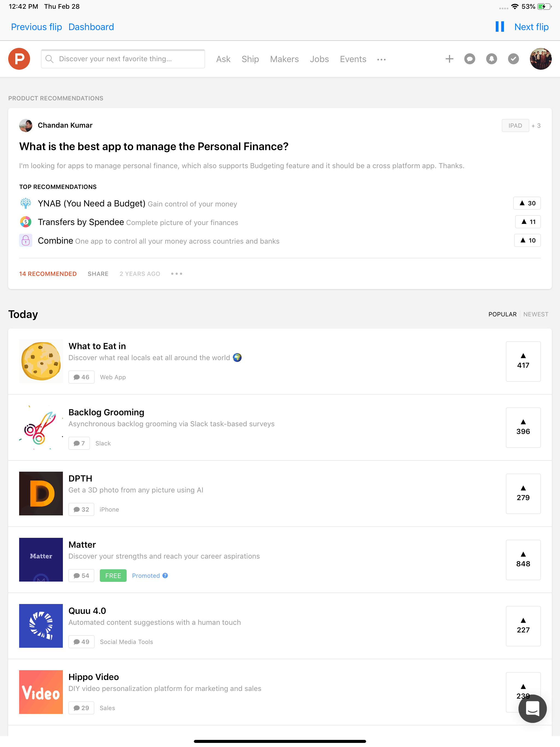Click the Product Hunt logo
The width and height of the screenshot is (560, 747).
coord(19,59)
